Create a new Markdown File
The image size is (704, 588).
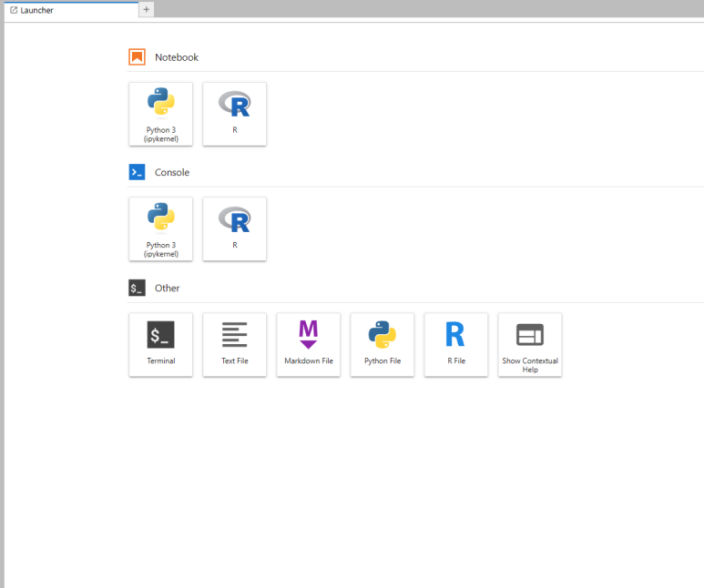(309, 345)
